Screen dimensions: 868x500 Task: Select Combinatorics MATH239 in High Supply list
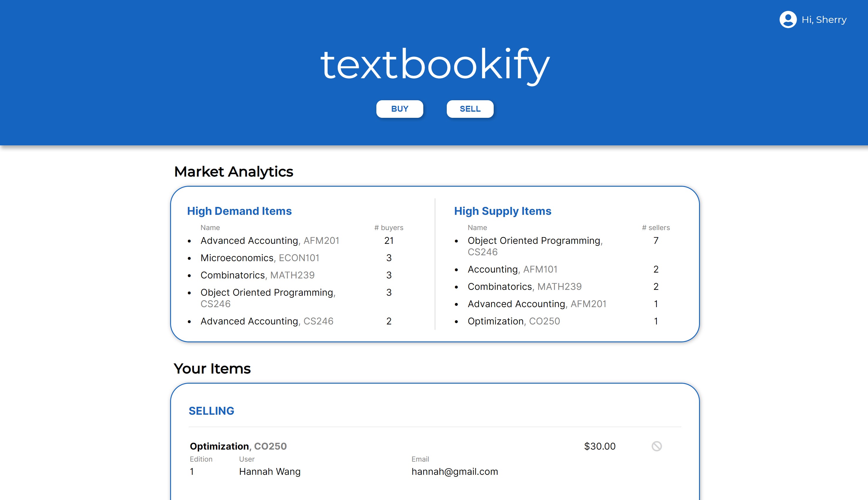pyautogui.click(x=524, y=286)
